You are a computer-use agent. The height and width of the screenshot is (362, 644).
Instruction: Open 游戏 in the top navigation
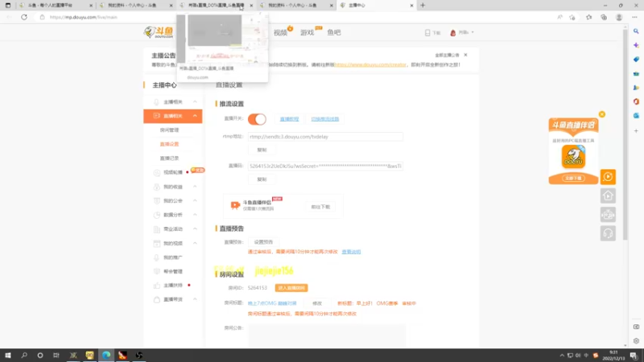pyautogui.click(x=308, y=32)
